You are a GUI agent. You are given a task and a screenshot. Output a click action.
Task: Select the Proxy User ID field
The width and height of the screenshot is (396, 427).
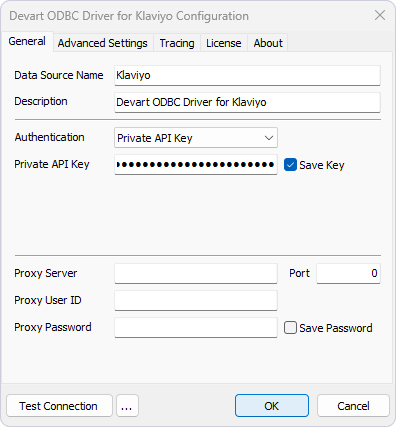click(x=196, y=300)
